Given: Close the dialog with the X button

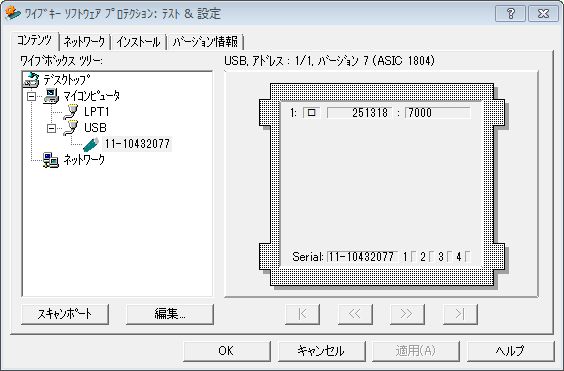Looking at the screenshot, I should (x=543, y=14).
